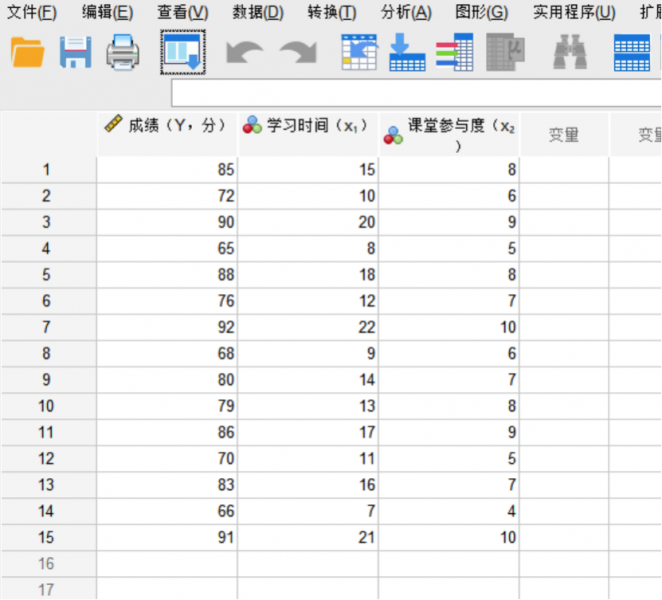Click score cell 91 in row 15
The image size is (662, 600).
pyautogui.click(x=167, y=538)
